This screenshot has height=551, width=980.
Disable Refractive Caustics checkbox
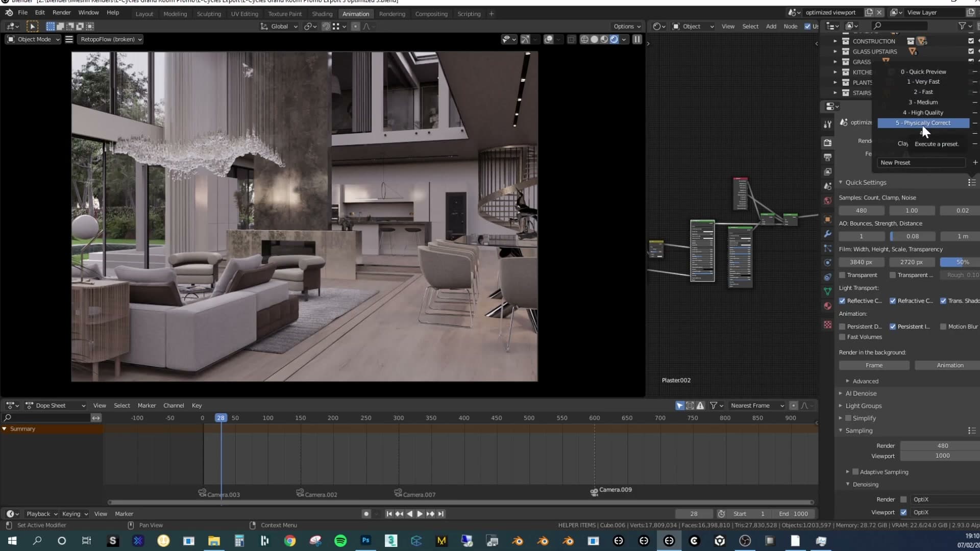tap(893, 301)
